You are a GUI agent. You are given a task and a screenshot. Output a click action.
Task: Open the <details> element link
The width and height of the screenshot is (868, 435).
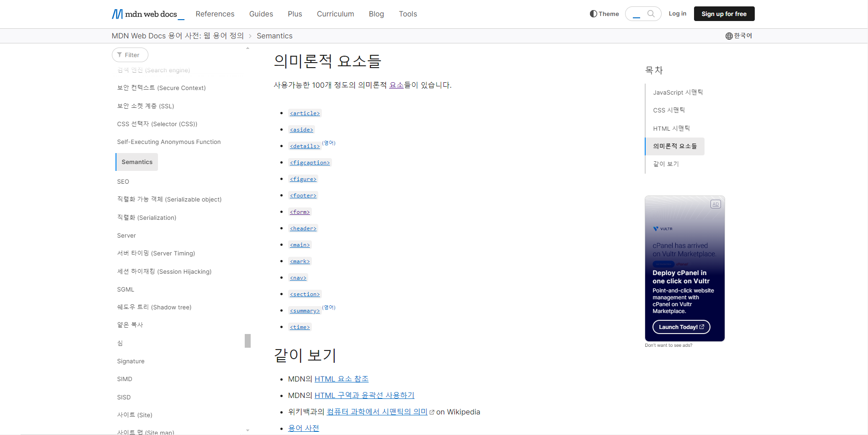pyautogui.click(x=305, y=146)
